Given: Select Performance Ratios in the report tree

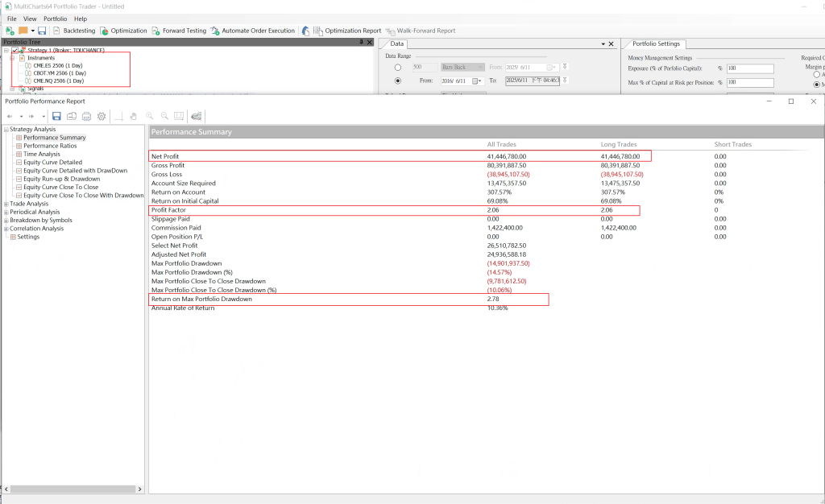Looking at the screenshot, I should click(x=51, y=146).
